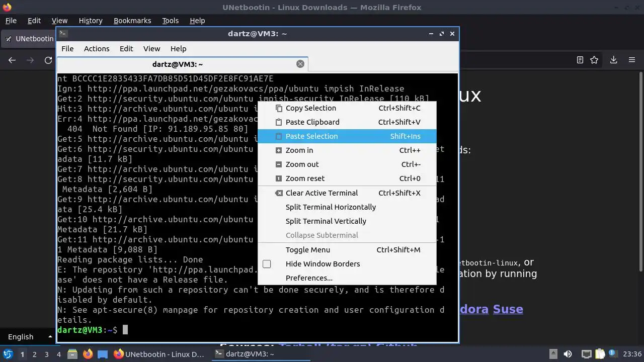The image size is (644, 362).
Task: Select the UNetbootin tab in Firefox
Action: pos(29,39)
